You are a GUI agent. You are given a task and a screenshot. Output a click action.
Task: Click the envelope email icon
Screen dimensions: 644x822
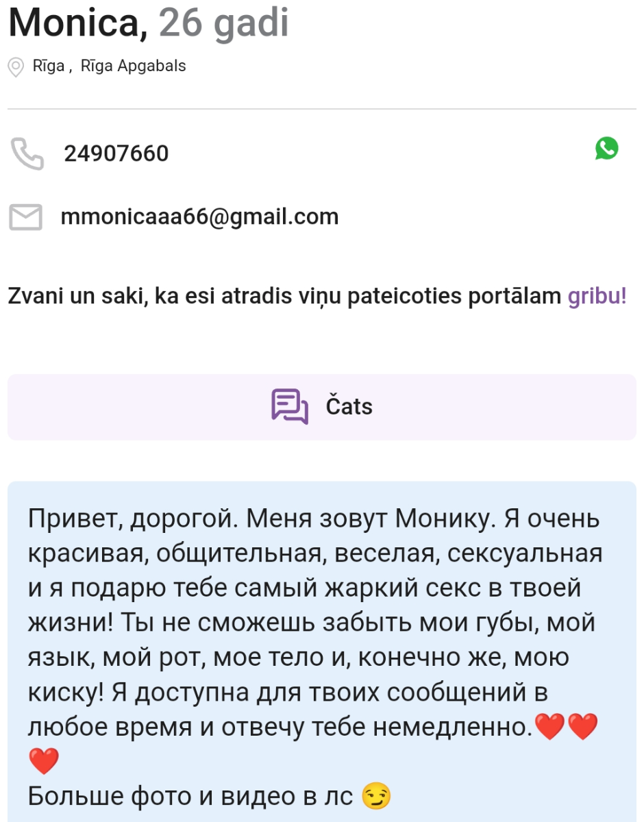coord(25,217)
